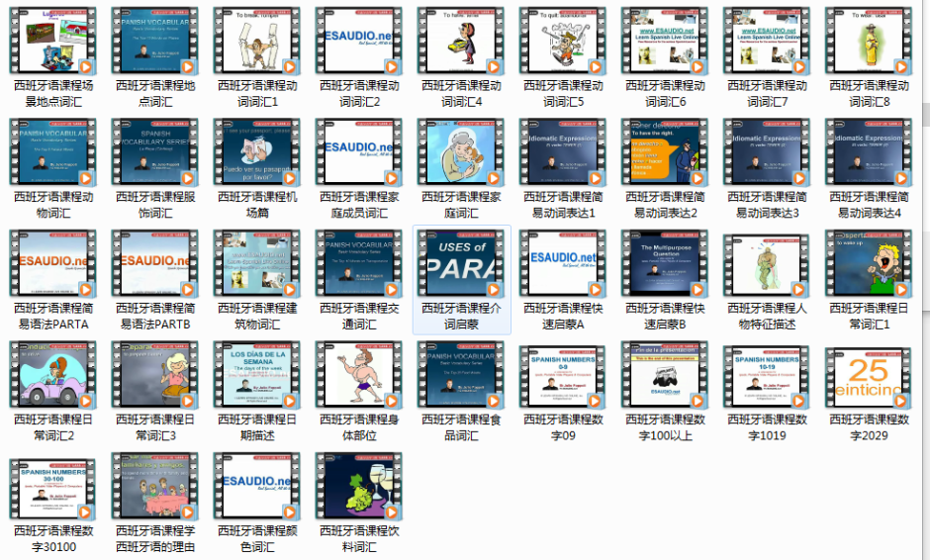
Task: Select the 西班牙语课程场景地点词汇 video file icon
Action: point(52,42)
